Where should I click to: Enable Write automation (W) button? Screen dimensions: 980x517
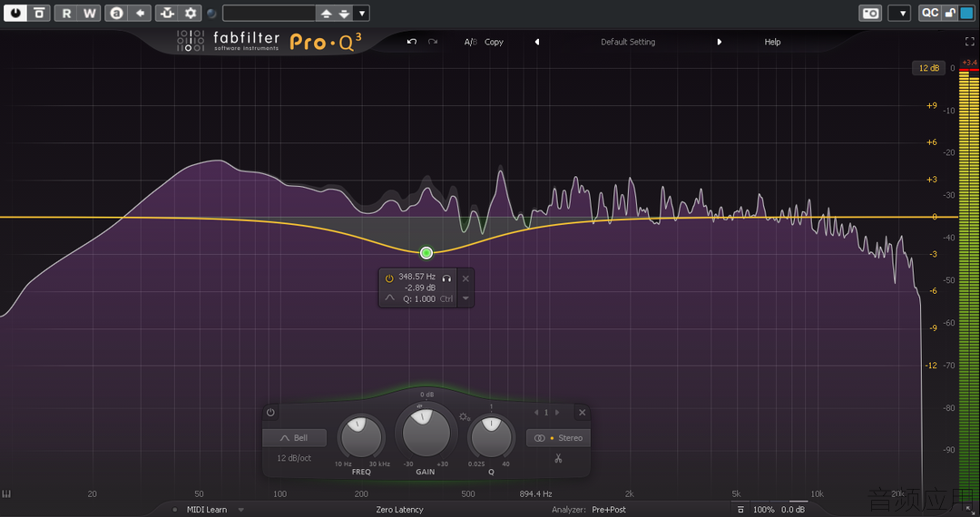[x=89, y=13]
